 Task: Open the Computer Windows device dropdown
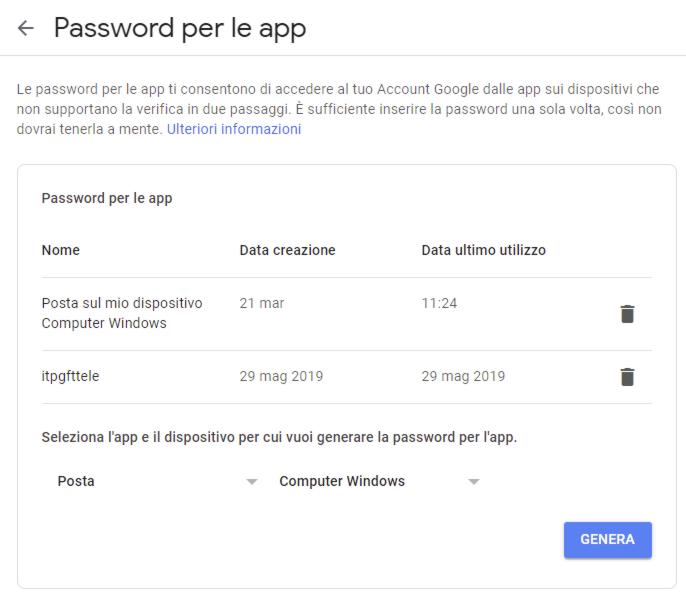(x=379, y=481)
